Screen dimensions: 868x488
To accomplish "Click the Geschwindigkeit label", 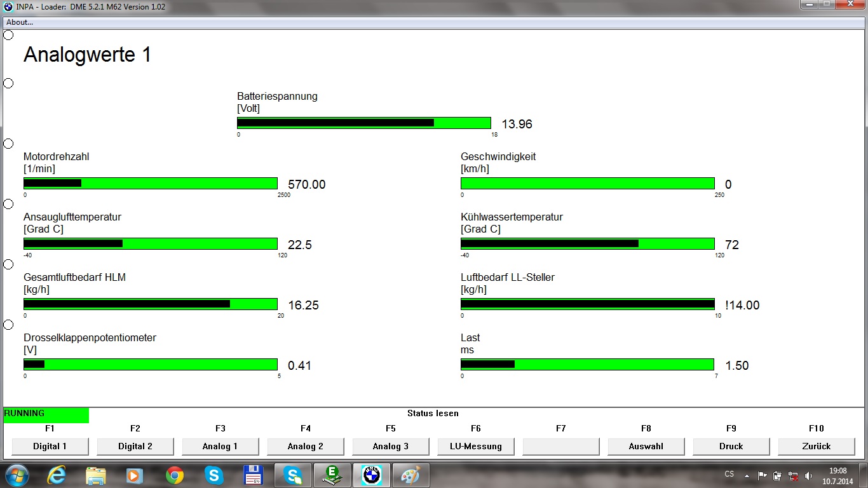I will (x=499, y=157).
